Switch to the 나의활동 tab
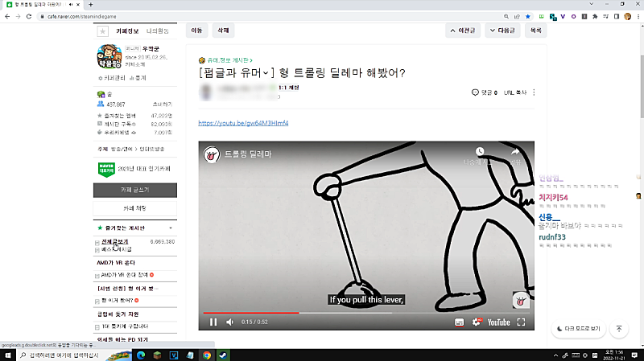 [158, 31]
